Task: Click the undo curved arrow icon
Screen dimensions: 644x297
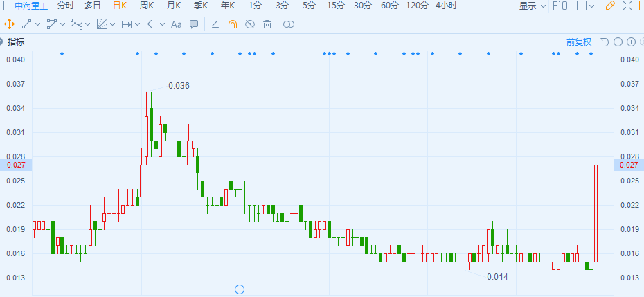Action: (x=604, y=42)
